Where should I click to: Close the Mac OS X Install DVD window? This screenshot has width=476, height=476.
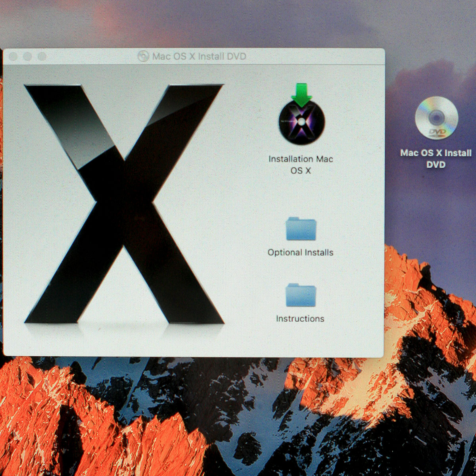(x=13, y=57)
